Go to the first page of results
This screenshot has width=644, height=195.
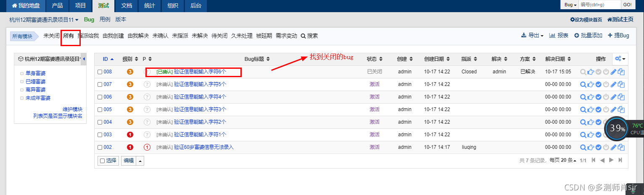(594, 160)
